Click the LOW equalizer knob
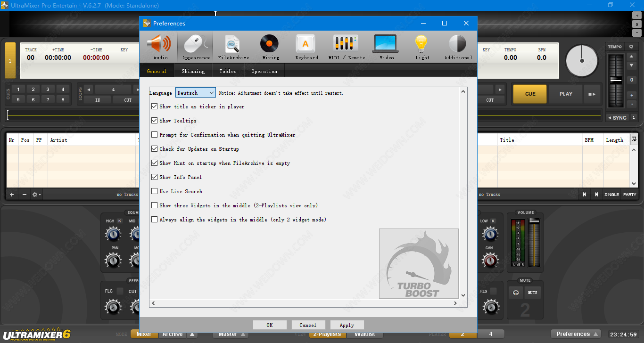Image resolution: width=644 pixels, height=343 pixels. click(490, 233)
